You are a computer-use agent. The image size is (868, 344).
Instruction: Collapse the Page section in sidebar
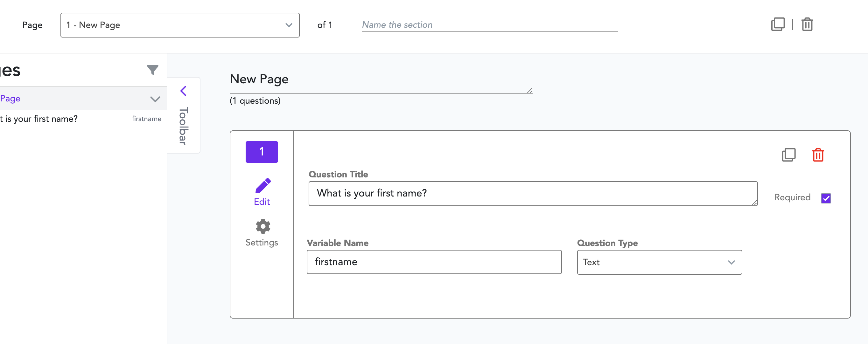[x=155, y=99]
